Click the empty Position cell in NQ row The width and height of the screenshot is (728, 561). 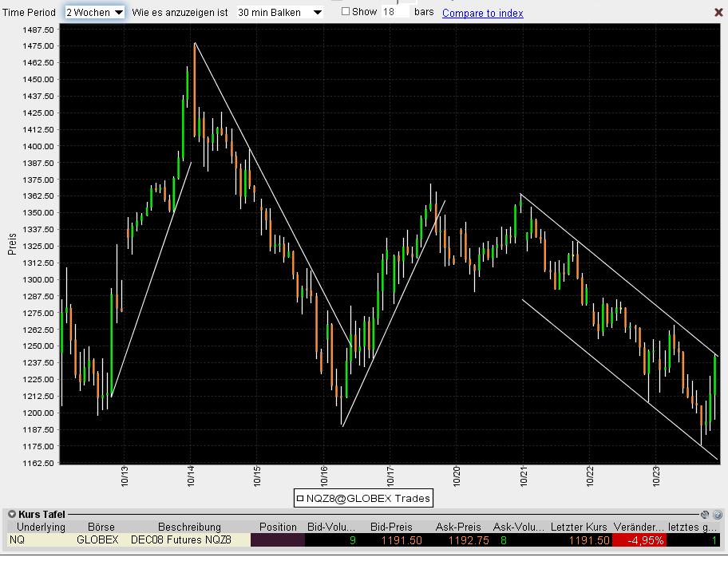(278, 539)
